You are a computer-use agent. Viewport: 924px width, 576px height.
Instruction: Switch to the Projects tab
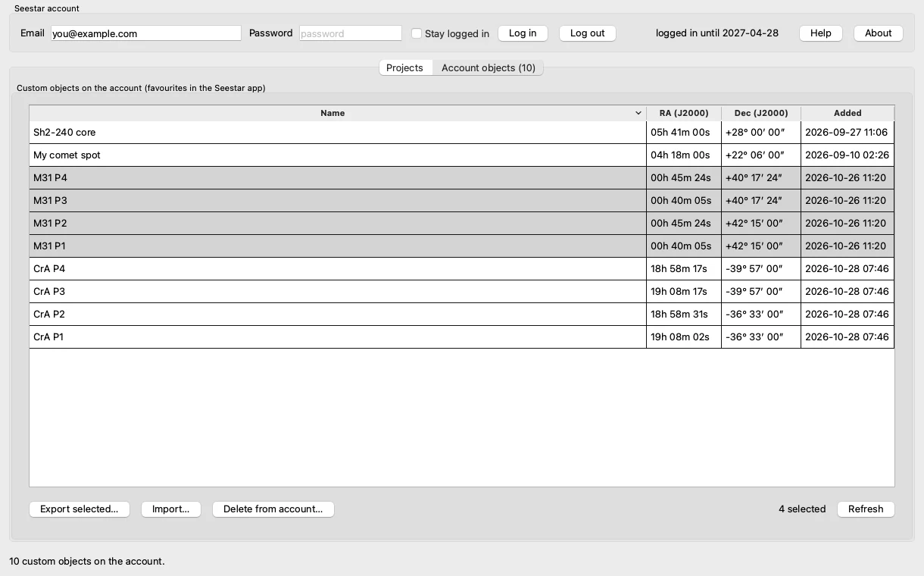point(404,67)
